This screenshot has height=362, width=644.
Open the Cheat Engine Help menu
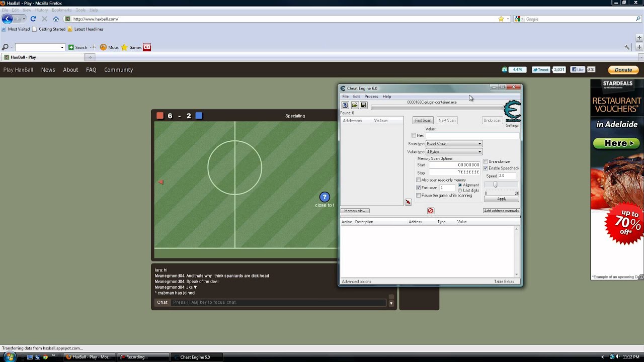[386, 97]
